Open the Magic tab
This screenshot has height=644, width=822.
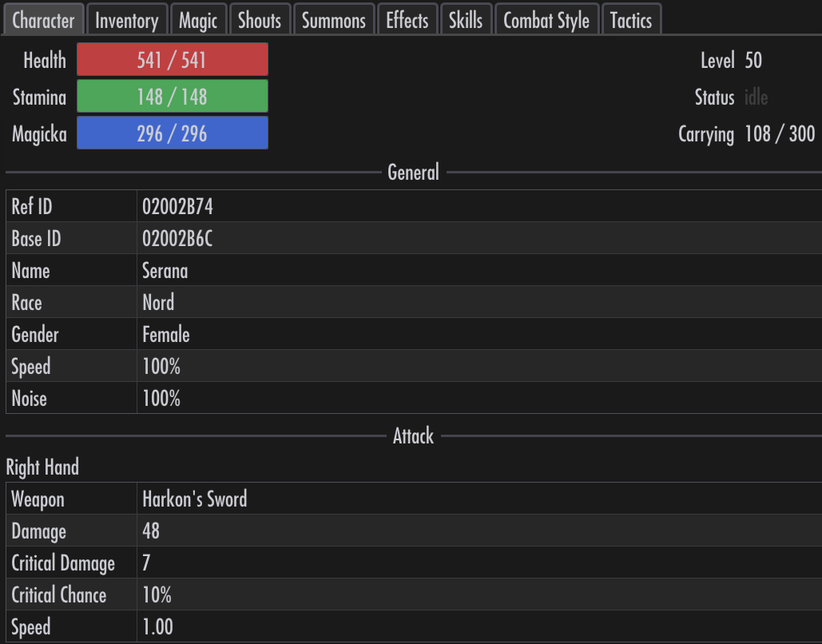tap(198, 19)
